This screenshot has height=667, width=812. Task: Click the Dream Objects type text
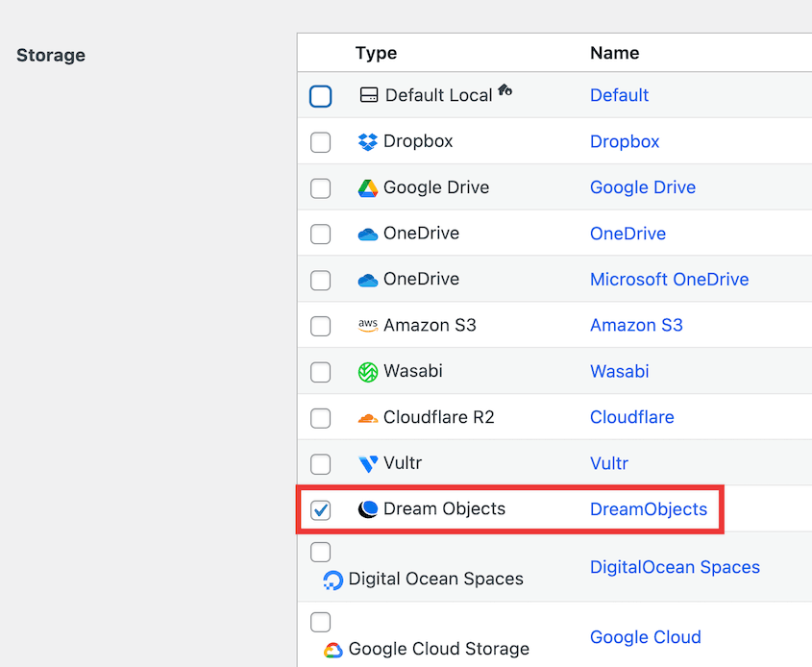pos(444,509)
